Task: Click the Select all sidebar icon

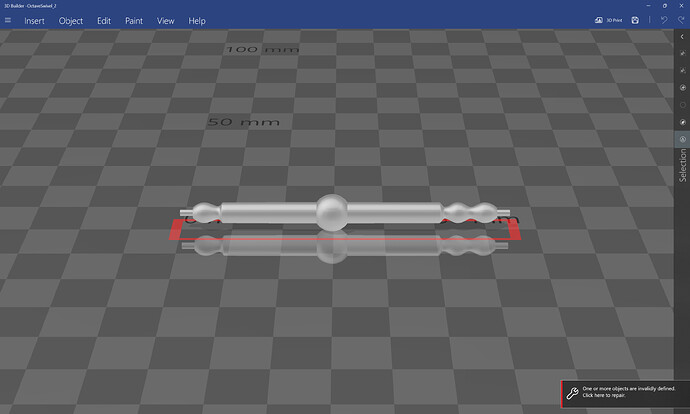Action: (x=683, y=53)
